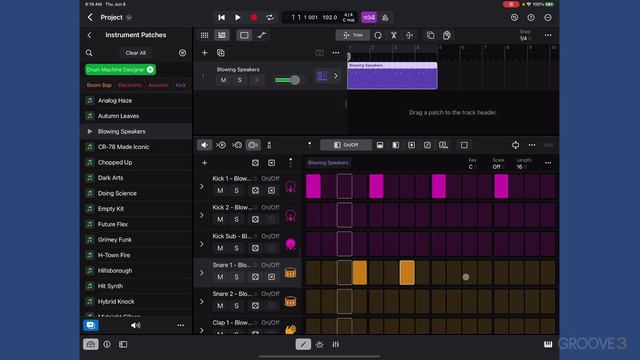Remove Drum Machine Designer filter tag
Image resolution: width=640 pixels, height=360 pixels.
click(150, 69)
